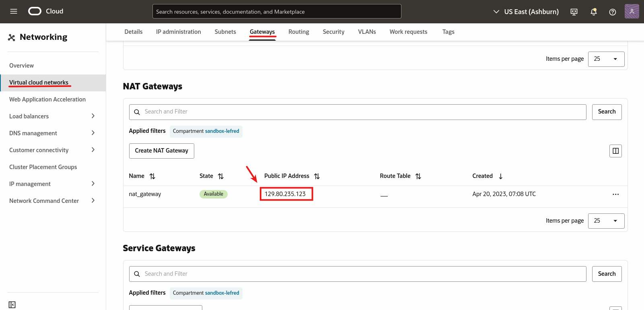Image resolution: width=644 pixels, height=310 pixels.
Task: Open the notifications bell
Action: point(593,12)
